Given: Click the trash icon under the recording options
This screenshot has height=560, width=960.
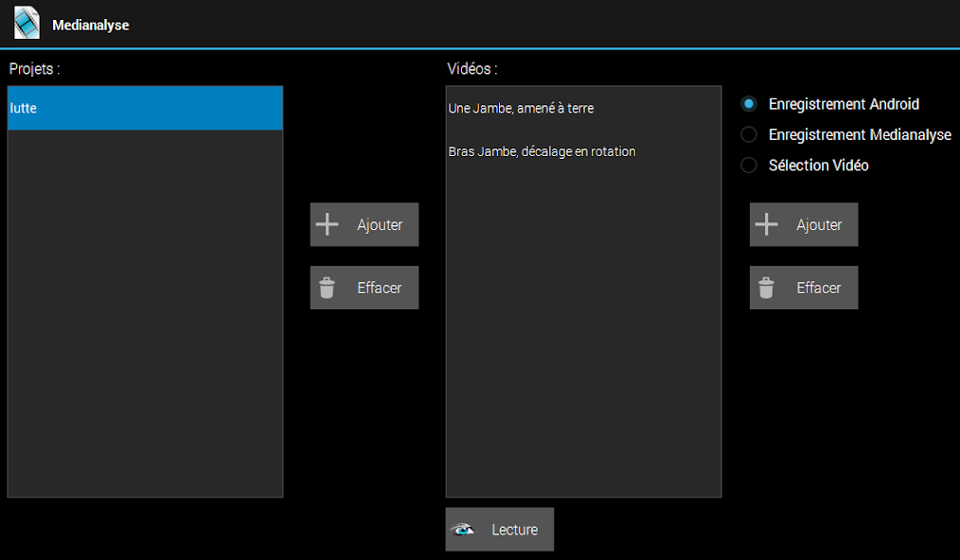Looking at the screenshot, I should [766, 288].
